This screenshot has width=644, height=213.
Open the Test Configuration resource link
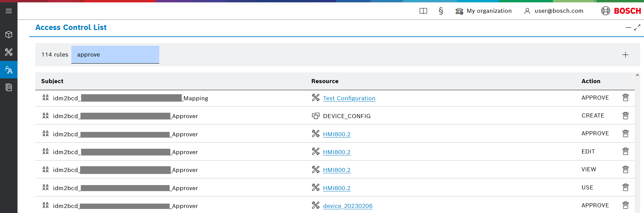click(x=349, y=98)
